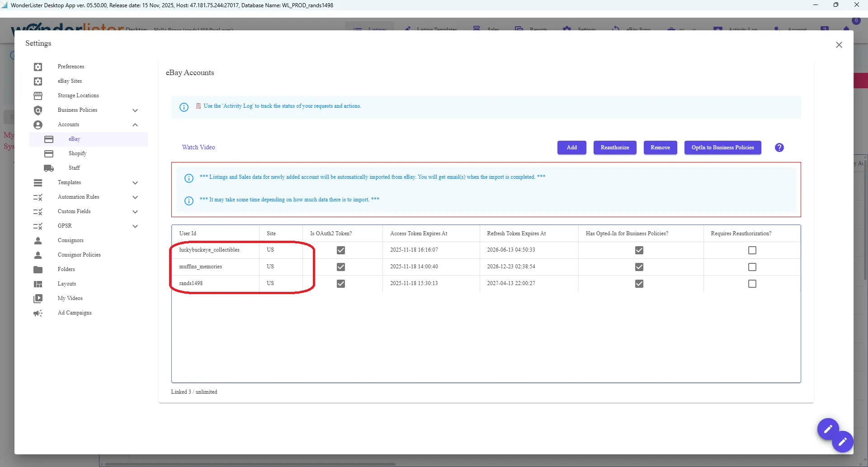This screenshot has width=868, height=467.
Task: Click the Ad Campaigns megaphone icon
Action: [38, 313]
